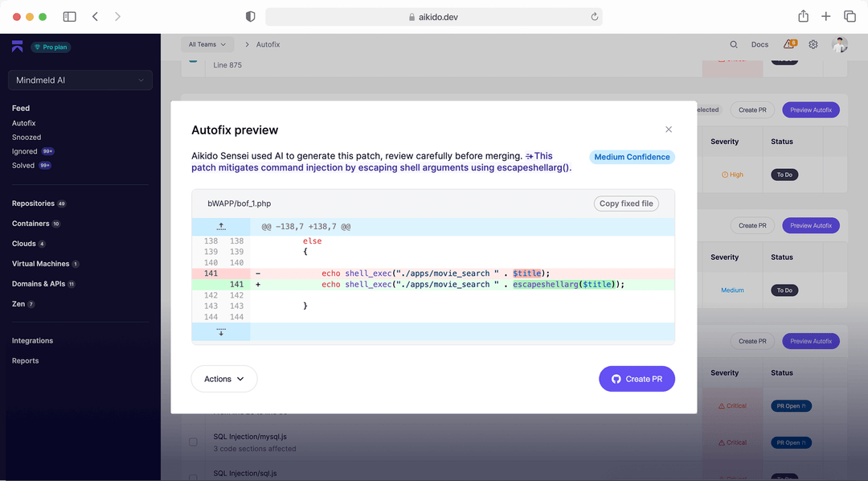Open the Docs link in the top bar
Viewport: 868px width, 481px height.
[759, 44]
